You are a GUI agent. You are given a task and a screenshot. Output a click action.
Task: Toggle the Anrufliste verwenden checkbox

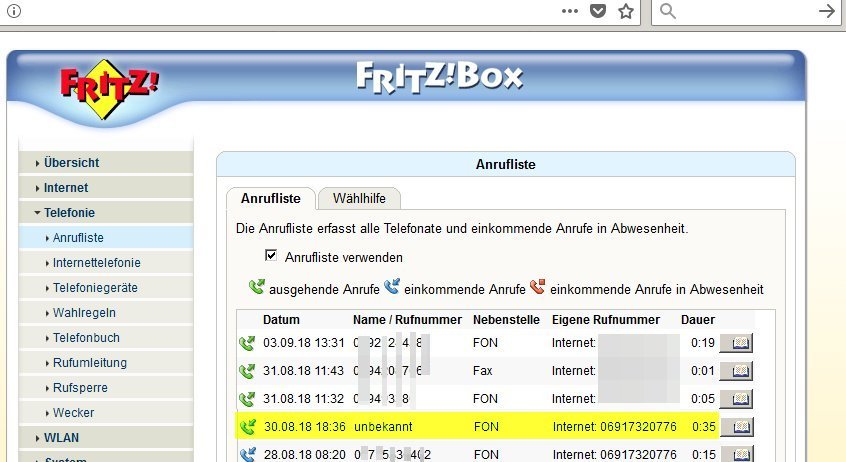[271, 255]
